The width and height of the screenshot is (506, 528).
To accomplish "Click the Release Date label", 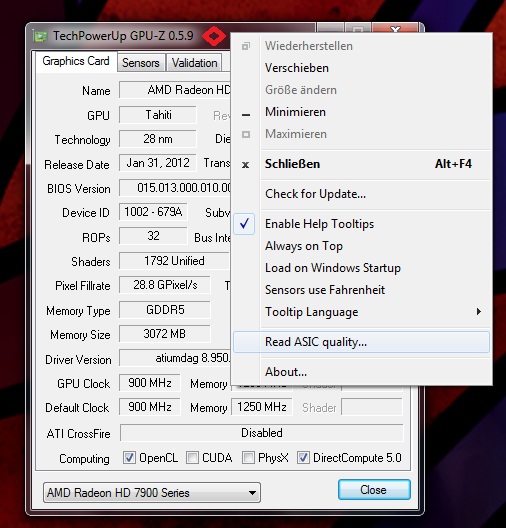I will point(77,165).
